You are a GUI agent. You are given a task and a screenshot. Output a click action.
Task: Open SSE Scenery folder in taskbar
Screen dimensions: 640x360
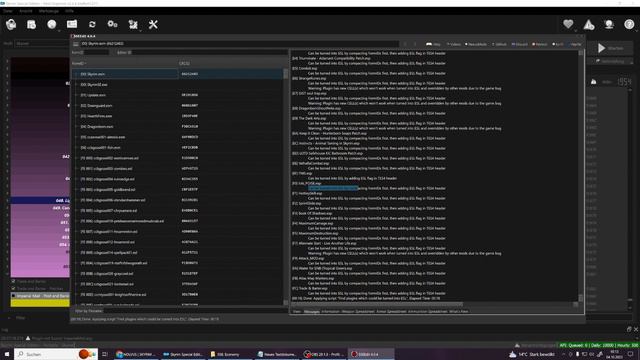pyautogui.click(x=231, y=354)
